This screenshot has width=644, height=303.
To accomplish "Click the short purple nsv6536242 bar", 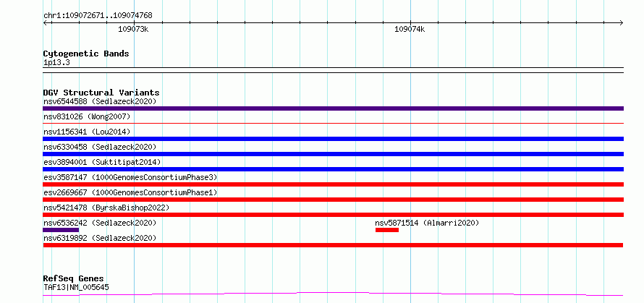I will 61,230.
